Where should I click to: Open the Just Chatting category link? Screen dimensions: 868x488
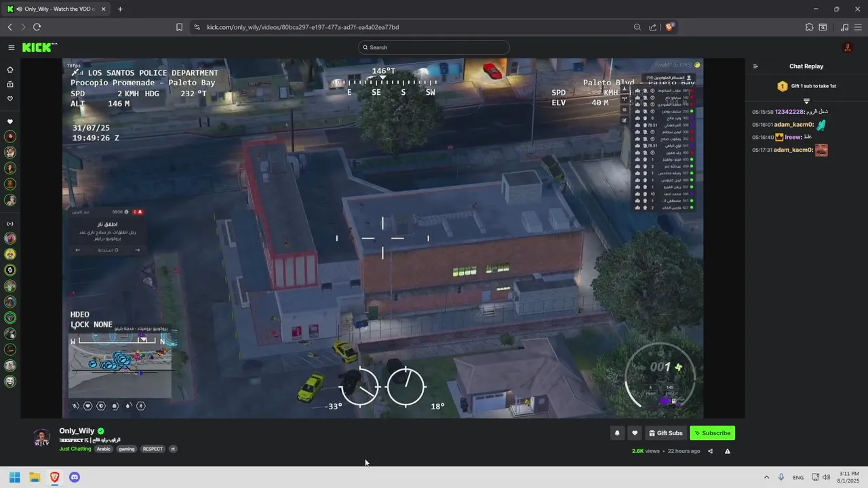coord(75,449)
